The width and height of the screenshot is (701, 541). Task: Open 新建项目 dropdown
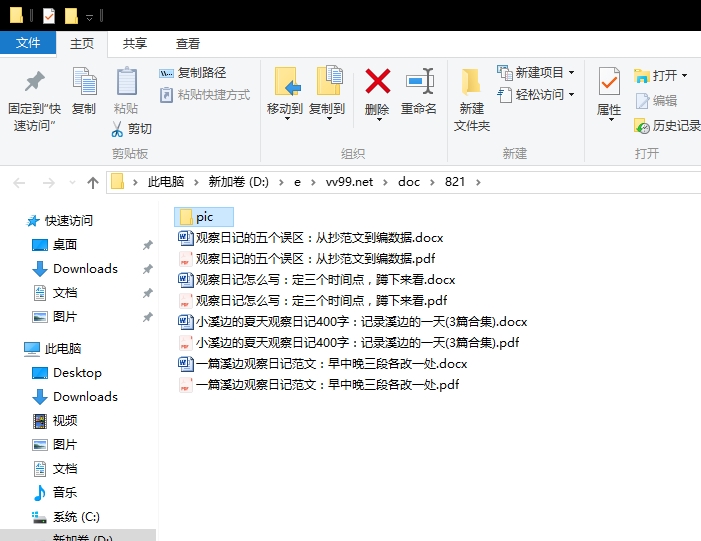point(536,72)
